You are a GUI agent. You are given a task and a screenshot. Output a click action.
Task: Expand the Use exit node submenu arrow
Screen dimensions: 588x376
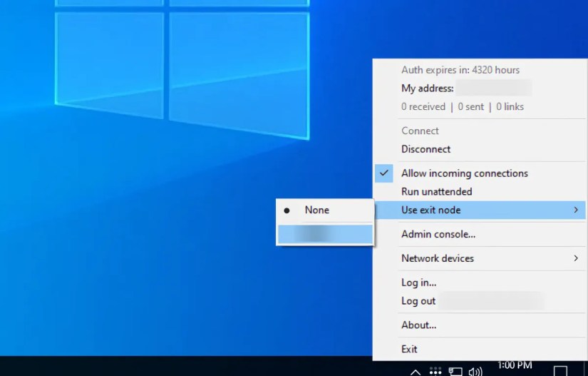pyautogui.click(x=576, y=210)
